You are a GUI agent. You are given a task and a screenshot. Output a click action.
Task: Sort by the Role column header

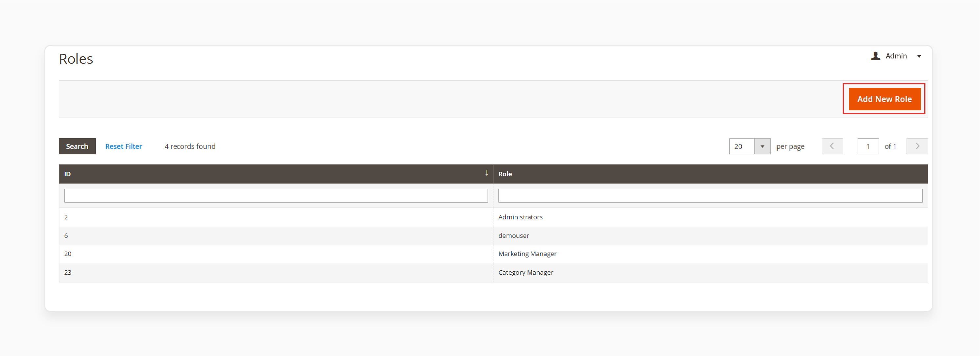click(x=710, y=174)
